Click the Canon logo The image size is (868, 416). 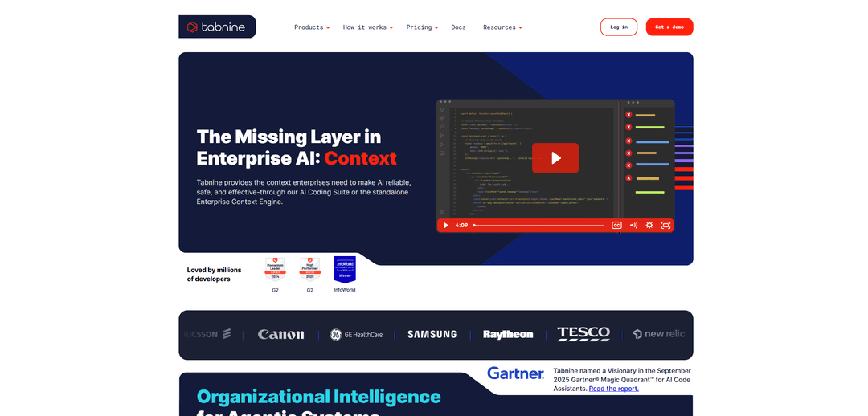point(281,335)
